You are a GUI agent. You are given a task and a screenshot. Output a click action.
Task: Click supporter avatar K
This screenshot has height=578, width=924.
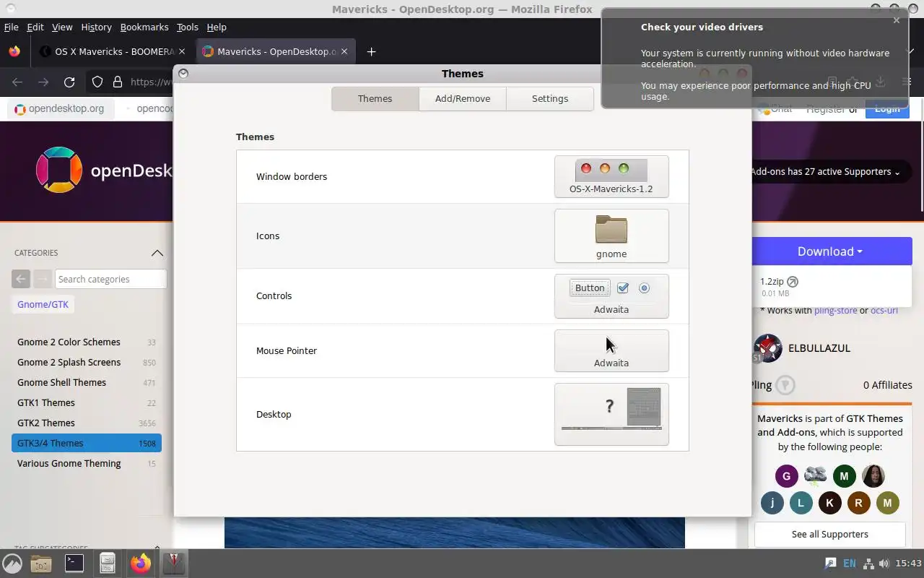click(829, 503)
